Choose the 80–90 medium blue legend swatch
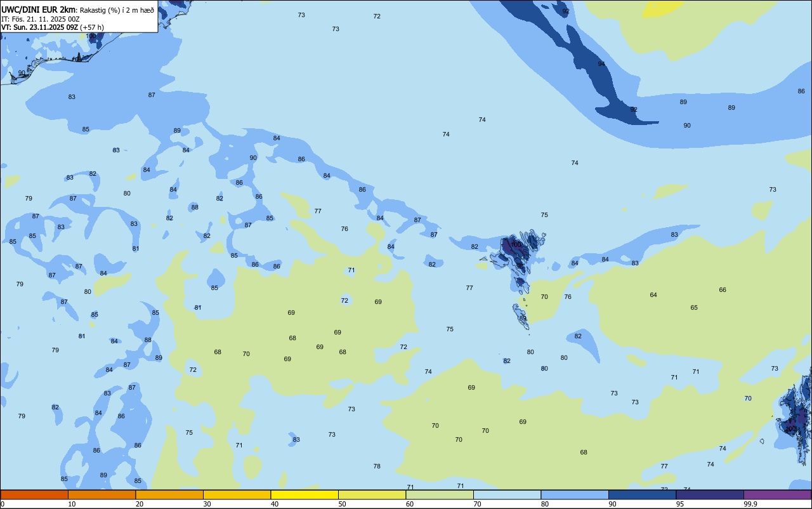 [575, 494]
